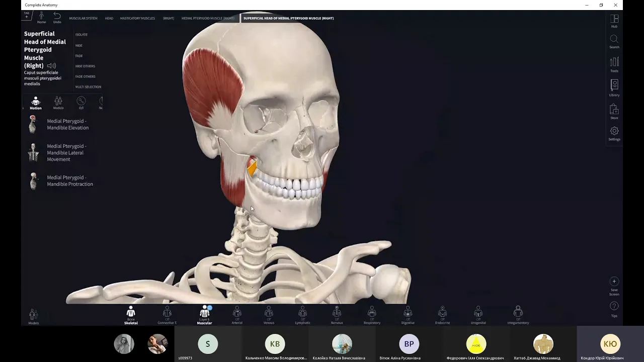Toggle the Venous system layer
Image resolution: width=644 pixels, height=362 pixels.
tap(269, 315)
